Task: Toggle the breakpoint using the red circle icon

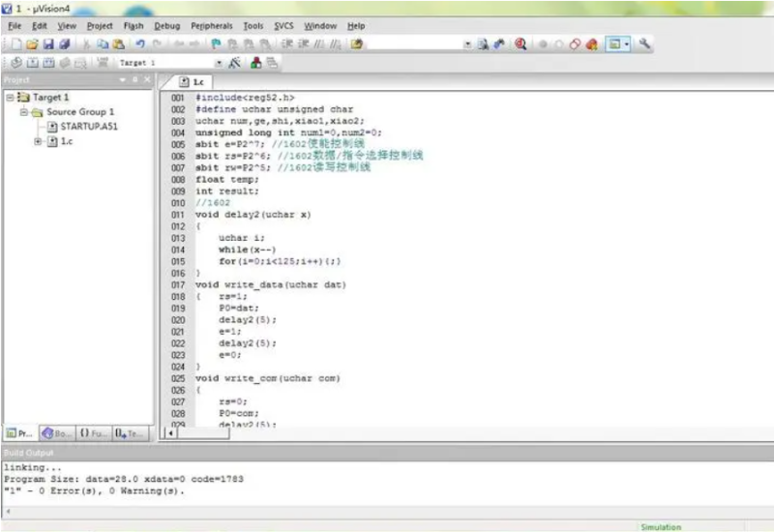Action: coord(543,44)
